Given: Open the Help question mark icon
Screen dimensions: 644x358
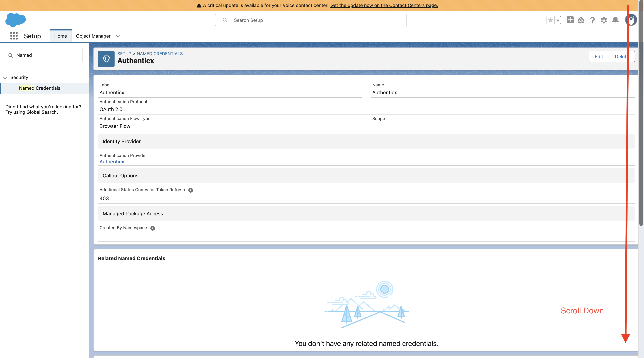Looking at the screenshot, I should 592,20.
